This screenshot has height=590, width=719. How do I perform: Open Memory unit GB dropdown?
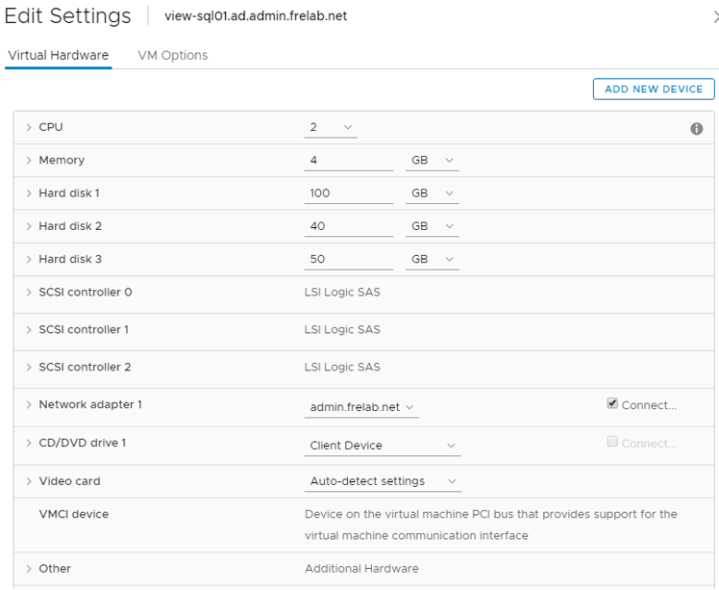click(432, 160)
